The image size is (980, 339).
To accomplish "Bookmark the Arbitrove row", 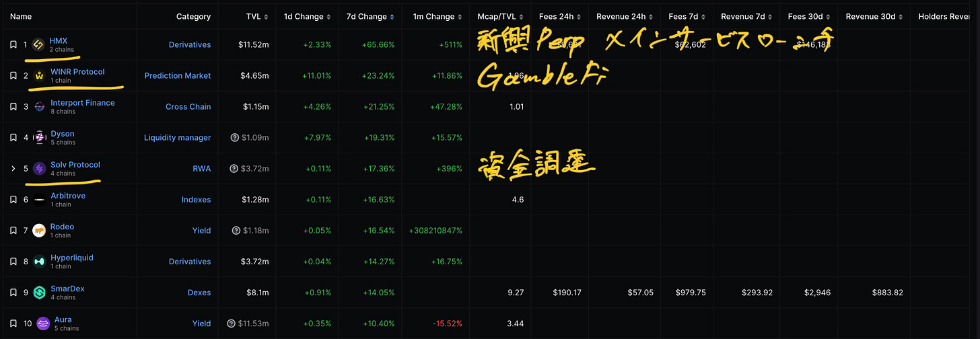I will 13,200.
